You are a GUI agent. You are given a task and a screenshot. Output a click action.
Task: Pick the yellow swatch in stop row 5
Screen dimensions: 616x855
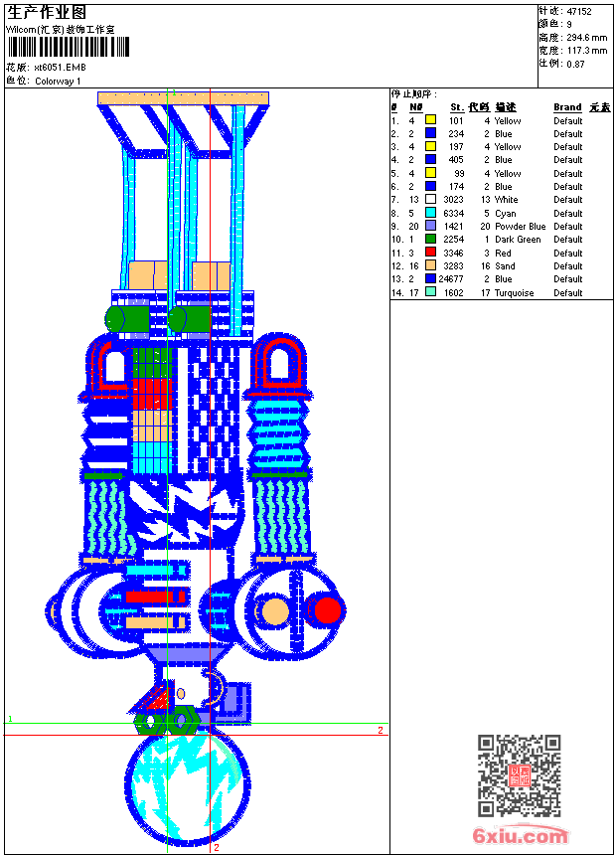click(x=430, y=173)
